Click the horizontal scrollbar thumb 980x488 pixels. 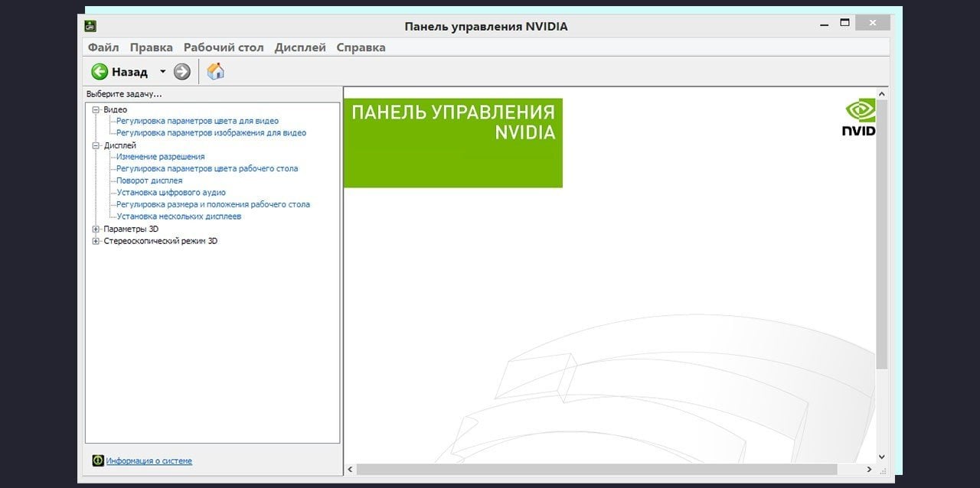pyautogui.click(x=597, y=469)
